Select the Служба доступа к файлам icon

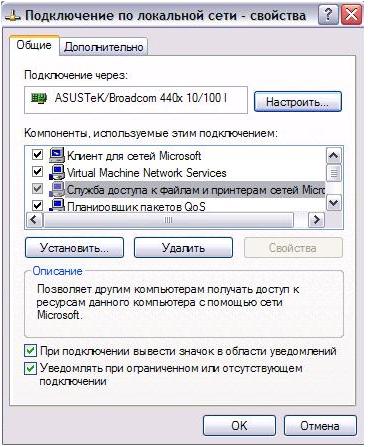tap(57, 189)
